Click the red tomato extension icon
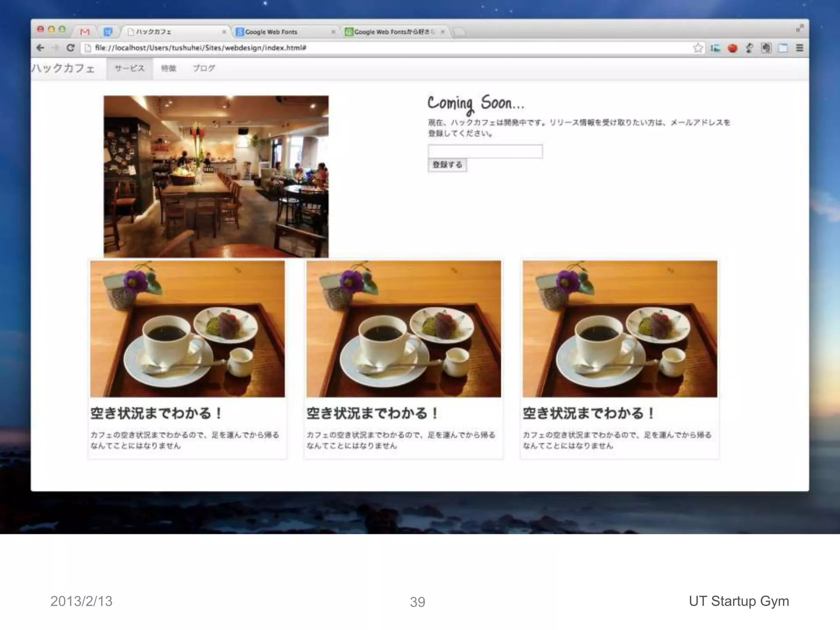This screenshot has height=630, width=840. (733, 48)
